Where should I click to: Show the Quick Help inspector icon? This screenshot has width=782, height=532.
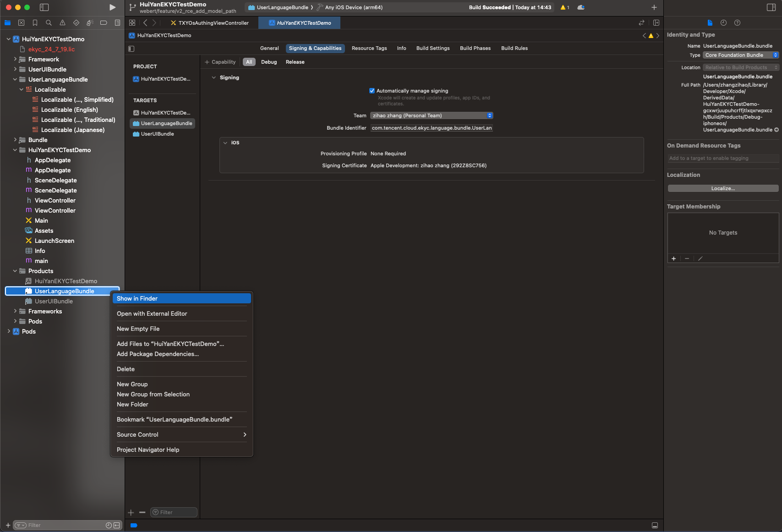coord(737,23)
